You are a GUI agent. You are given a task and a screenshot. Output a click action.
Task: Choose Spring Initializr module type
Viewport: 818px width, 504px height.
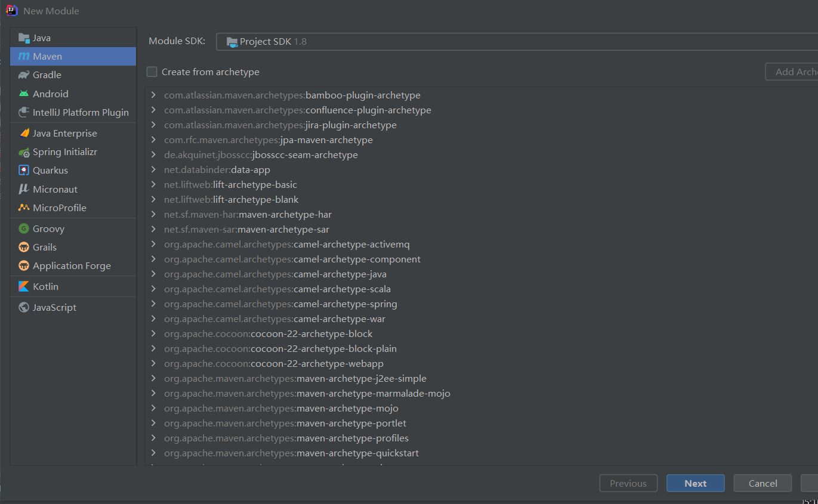click(73, 152)
